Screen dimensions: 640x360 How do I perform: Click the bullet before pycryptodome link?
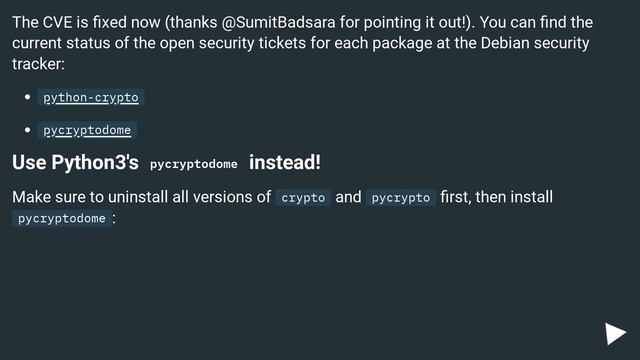pyautogui.click(x=27, y=130)
